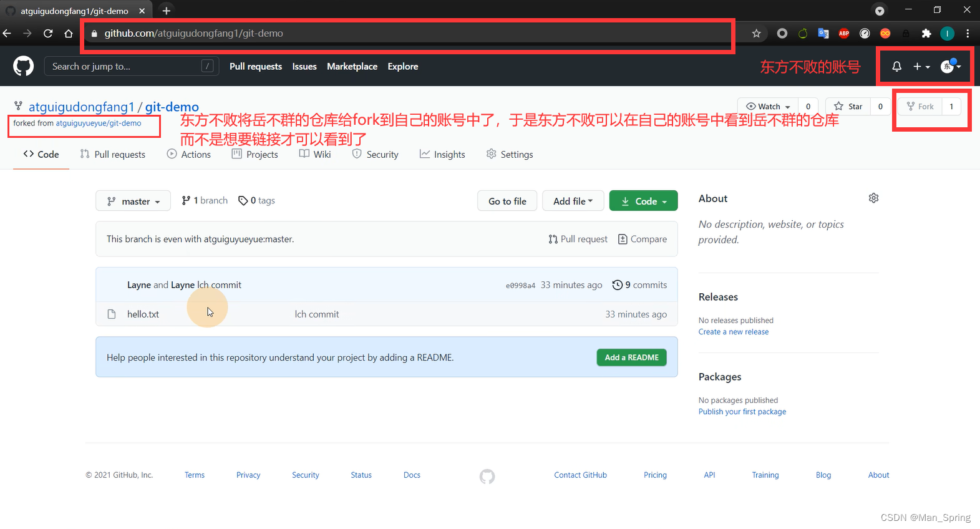Focus the Search or jump to field
This screenshot has height=529, width=980.
(x=132, y=66)
